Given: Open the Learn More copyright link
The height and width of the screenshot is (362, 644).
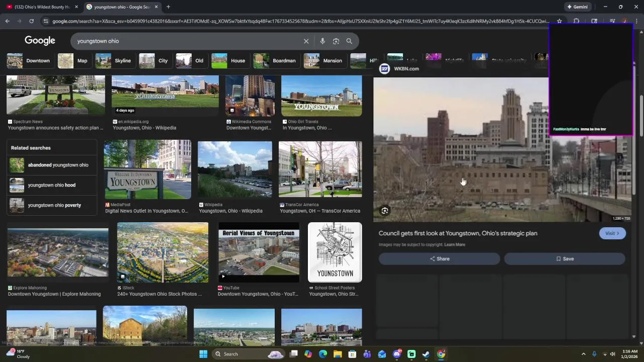Looking at the screenshot, I should coord(455,245).
